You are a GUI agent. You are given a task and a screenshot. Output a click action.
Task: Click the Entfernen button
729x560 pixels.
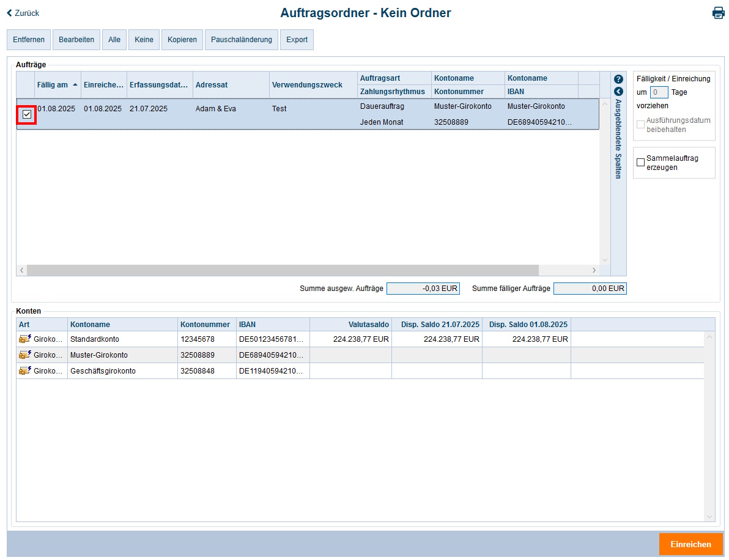29,40
